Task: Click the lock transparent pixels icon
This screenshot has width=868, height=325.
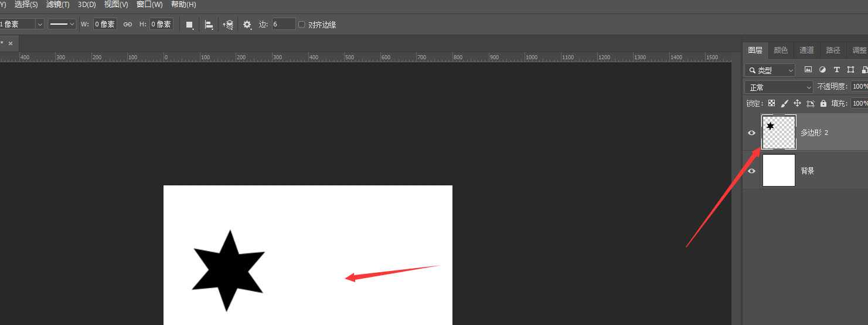Action: (771, 103)
